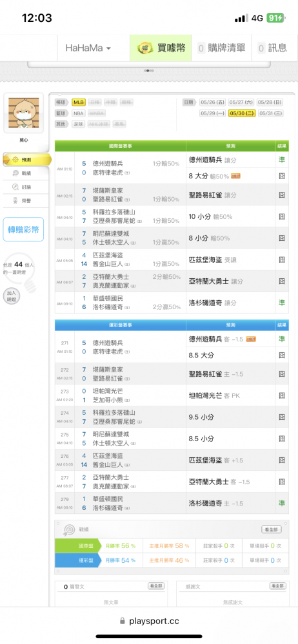The image size is (298, 644).
Task: Click the 主推 badge beside 德州遊騎兵 客 -1.5
Action: [251, 339]
